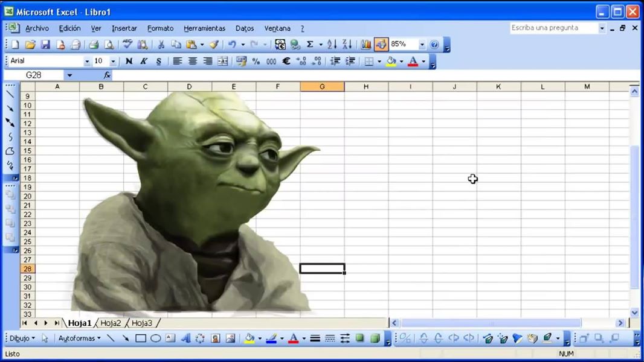644x362 pixels.
Task: Run the ABC spelling check
Action: coord(127,44)
